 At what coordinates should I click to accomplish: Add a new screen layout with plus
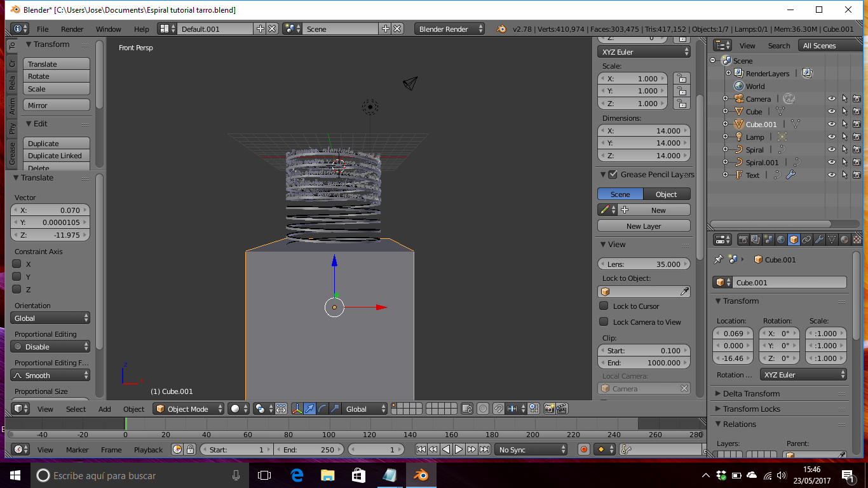pos(260,29)
